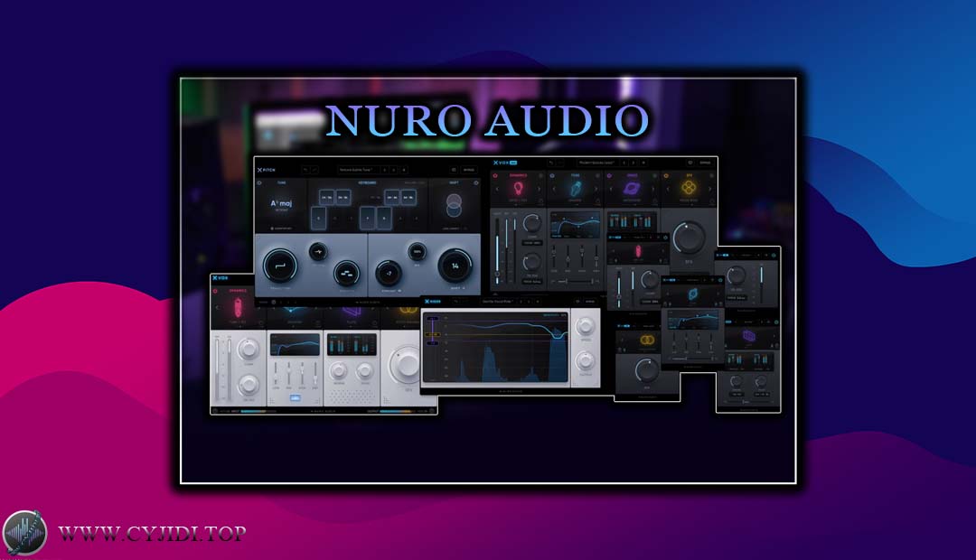Select the A♭ maj key display
This screenshot has width=976, height=560.
281,204
